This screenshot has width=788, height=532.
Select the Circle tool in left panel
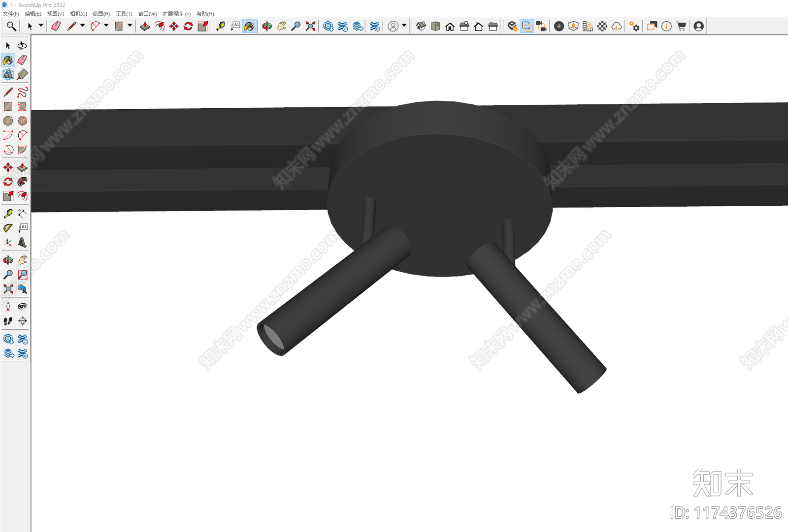pos(8,121)
